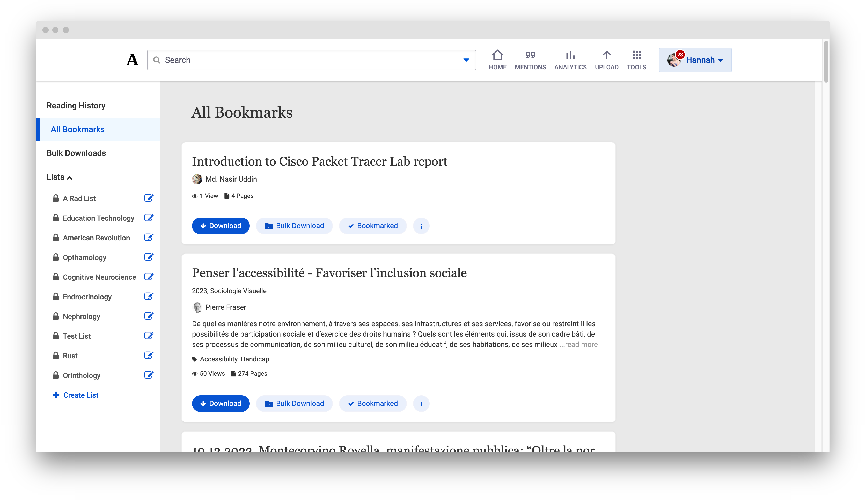
Task: Toggle Bookmarked on Penser l'accessibilité paper
Action: point(372,404)
